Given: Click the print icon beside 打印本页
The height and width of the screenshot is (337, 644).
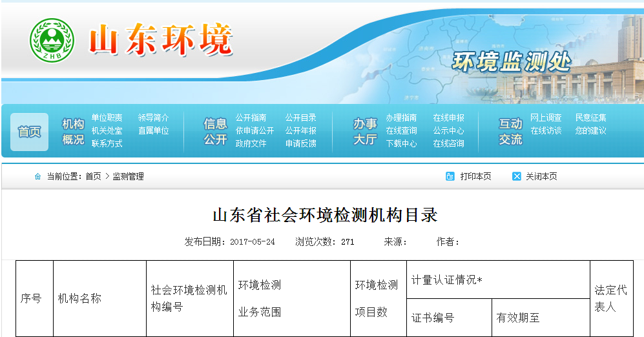Looking at the screenshot, I should [450, 176].
